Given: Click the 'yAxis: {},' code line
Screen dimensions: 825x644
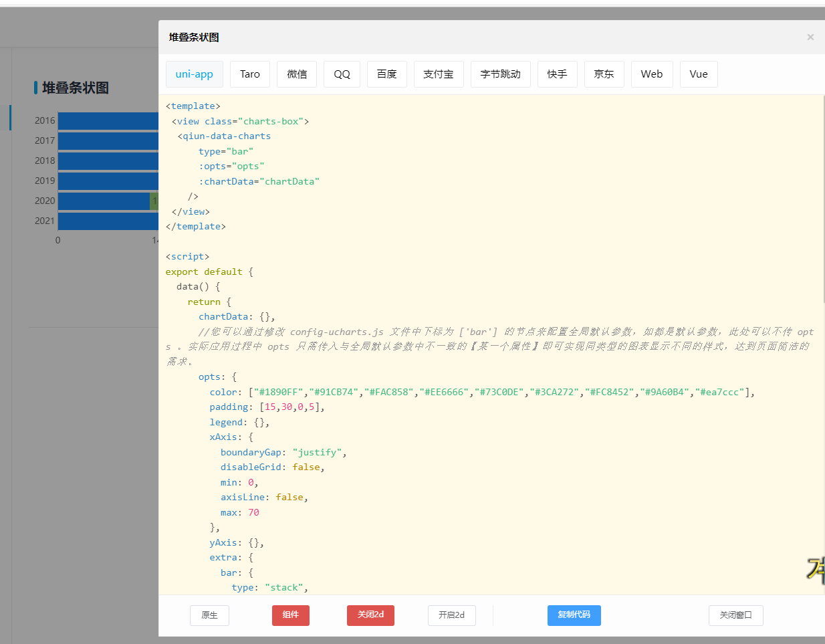Looking at the screenshot, I should [237, 542].
